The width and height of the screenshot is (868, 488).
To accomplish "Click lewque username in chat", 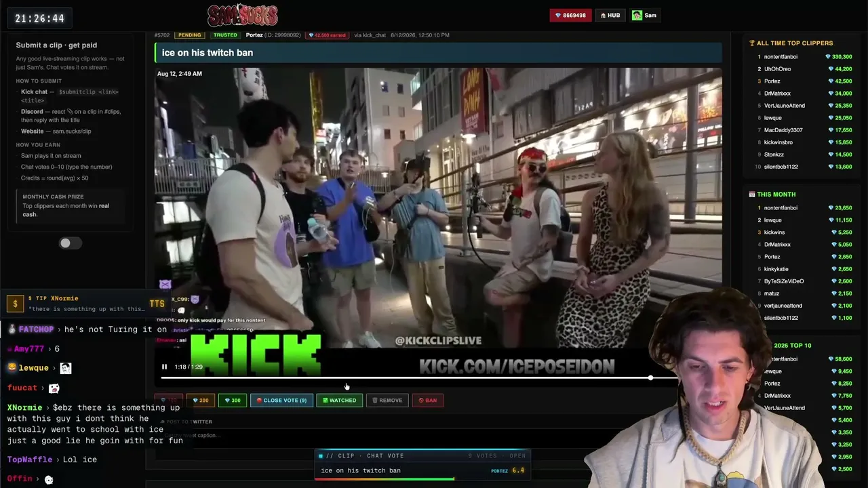I will 33,368.
